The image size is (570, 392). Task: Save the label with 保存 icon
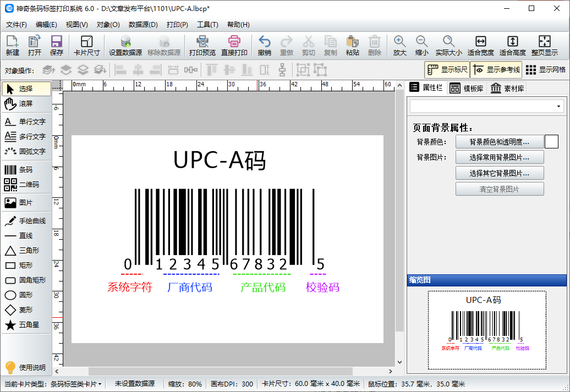click(x=56, y=46)
